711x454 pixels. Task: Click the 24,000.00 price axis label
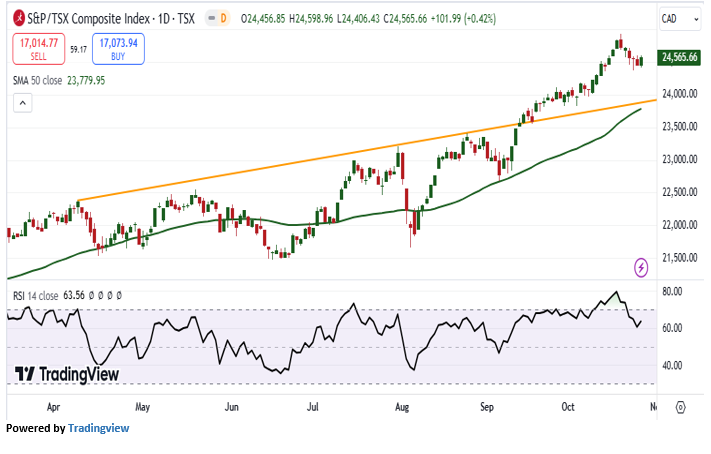tap(677, 94)
